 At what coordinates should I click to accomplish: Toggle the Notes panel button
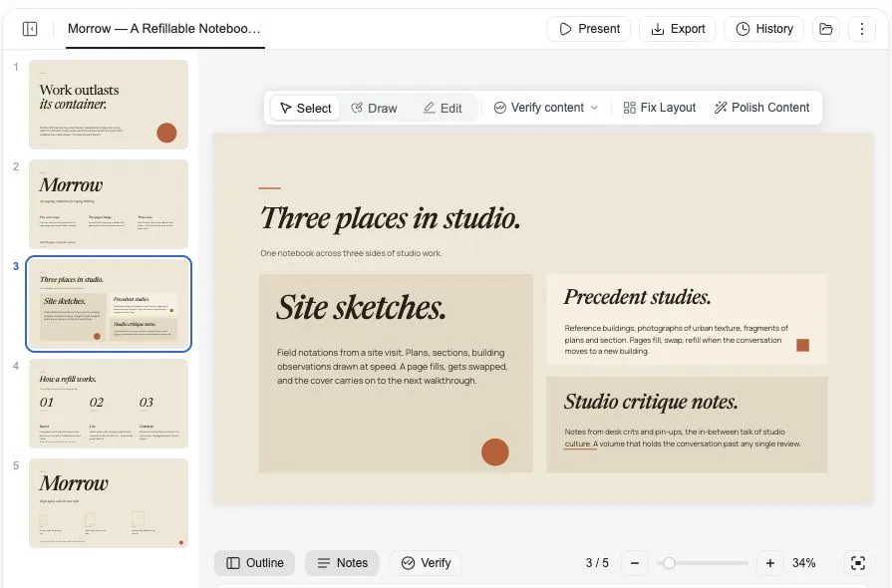tap(343, 563)
